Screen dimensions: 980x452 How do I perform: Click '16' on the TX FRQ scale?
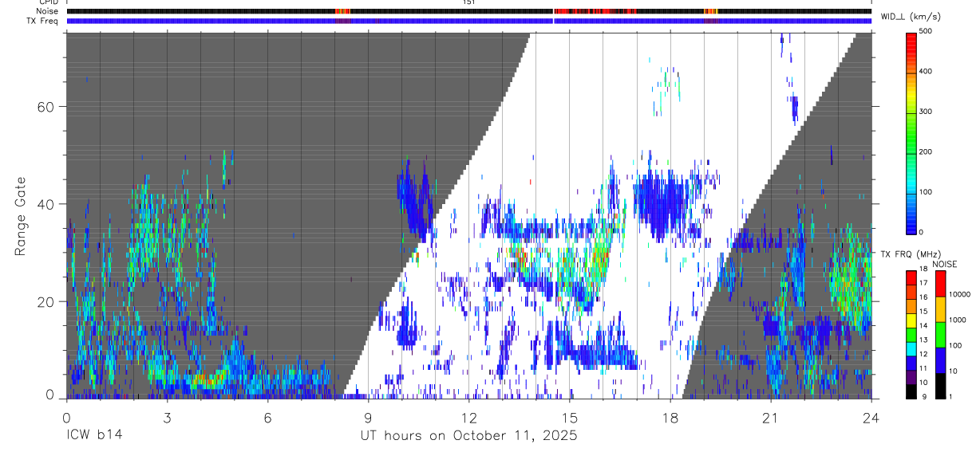[925, 298]
